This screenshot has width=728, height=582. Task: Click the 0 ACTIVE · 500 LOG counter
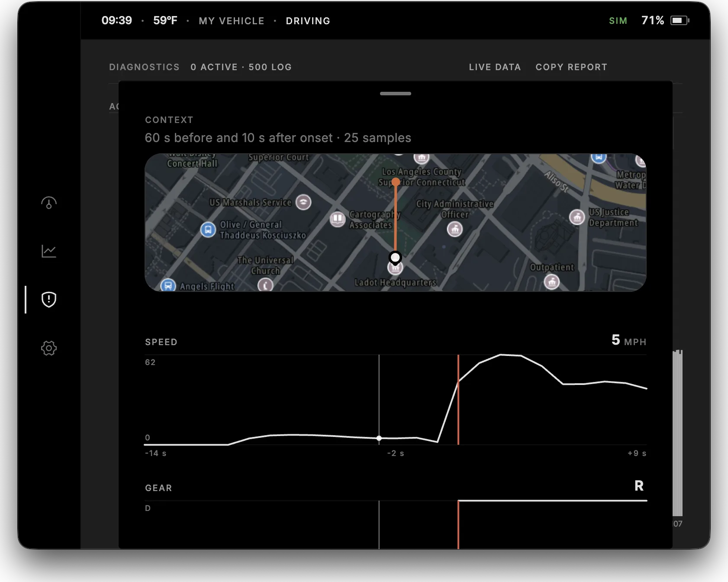(241, 67)
